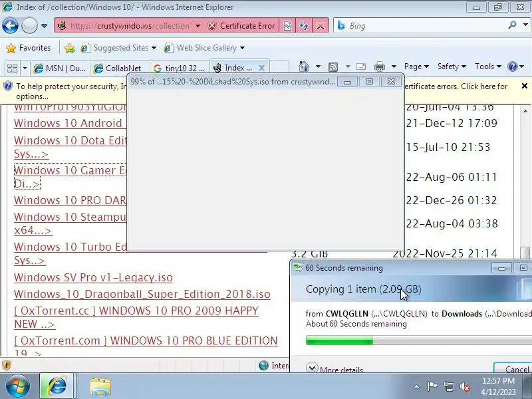Select the Index tab
The height and width of the screenshot is (399, 532).
[233, 68]
